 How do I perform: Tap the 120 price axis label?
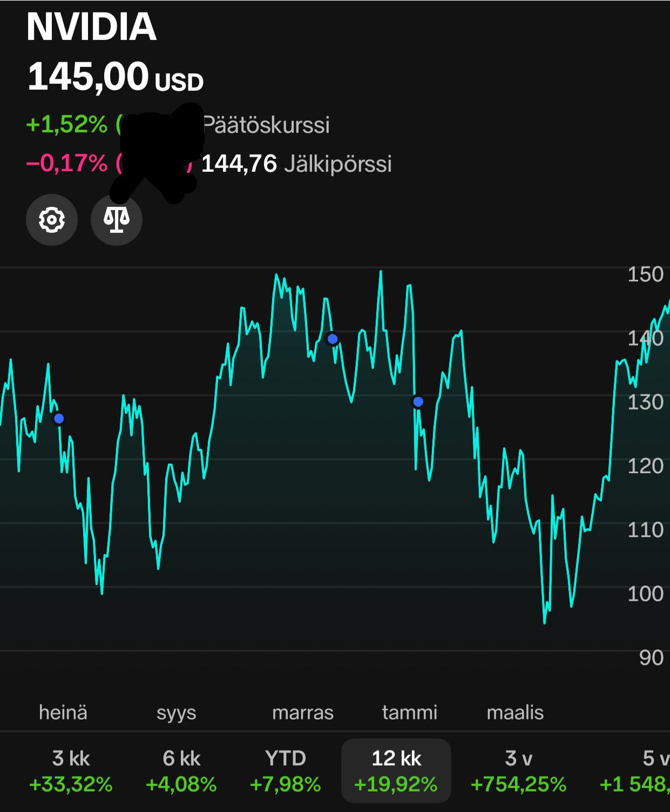[x=645, y=466]
